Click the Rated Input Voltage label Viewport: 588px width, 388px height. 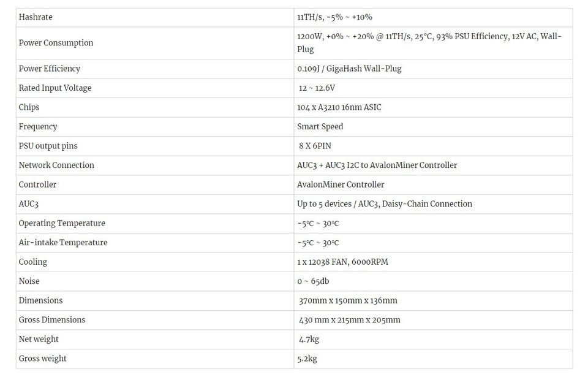pyautogui.click(x=55, y=88)
